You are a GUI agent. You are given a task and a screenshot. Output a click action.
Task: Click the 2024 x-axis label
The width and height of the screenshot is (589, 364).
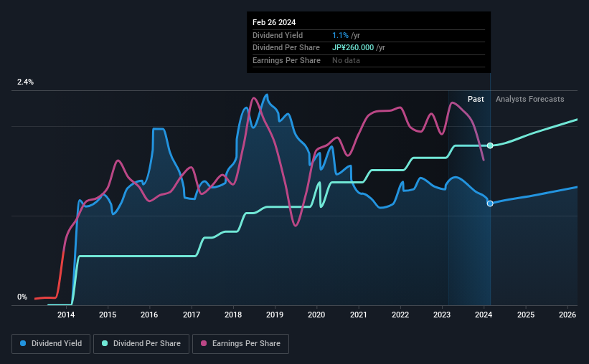click(x=484, y=315)
